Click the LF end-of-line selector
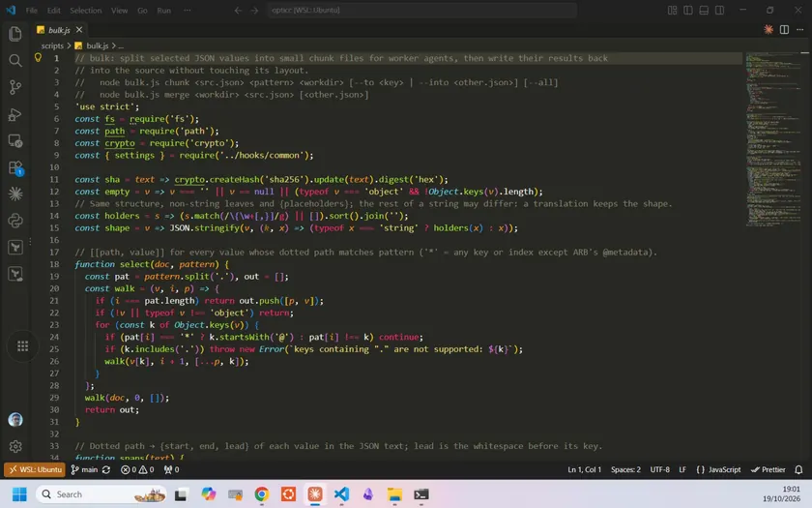 tap(682, 469)
